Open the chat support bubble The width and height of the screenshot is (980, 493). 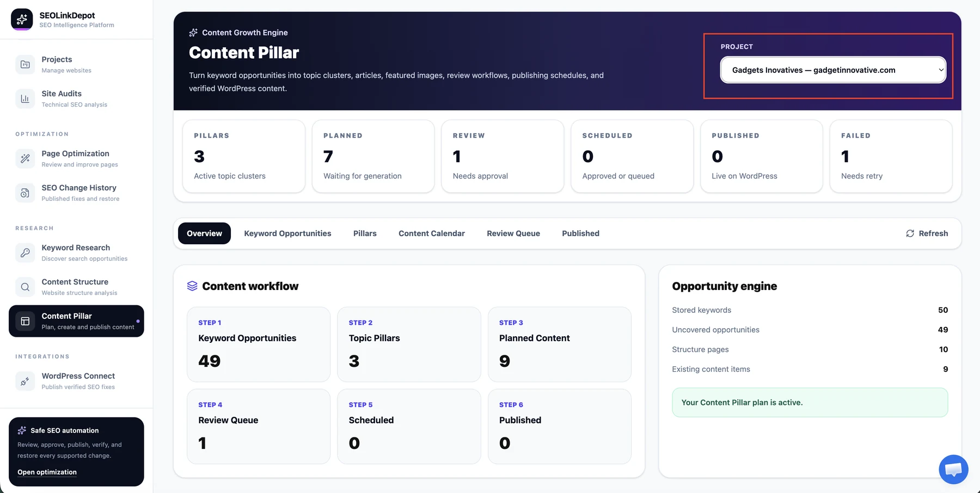point(953,469)
